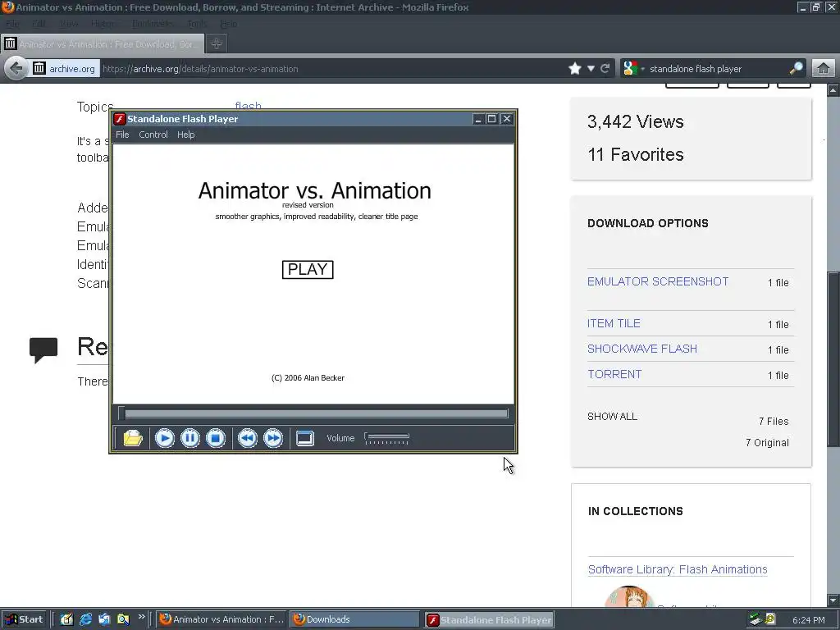The width and height of the screenshot is (840, 630).
Task: Open the EMULATOR SCREENSHOT download link
Action: tap(657, 282)
